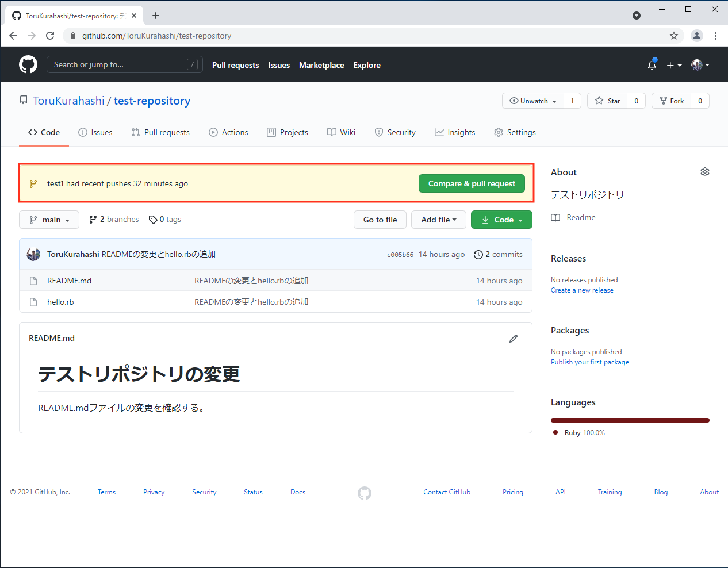
Task: Open the Unwatch notification dropdown
Action: coord(533,101)
